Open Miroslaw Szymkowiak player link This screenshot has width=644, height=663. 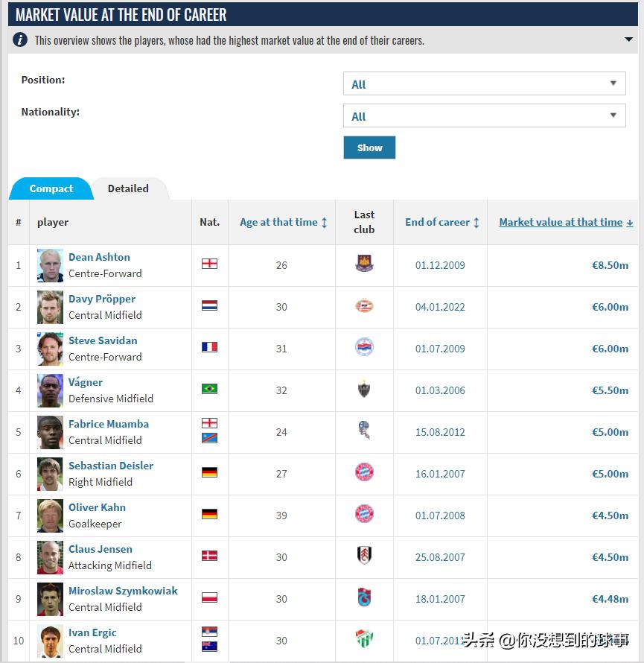123,591
